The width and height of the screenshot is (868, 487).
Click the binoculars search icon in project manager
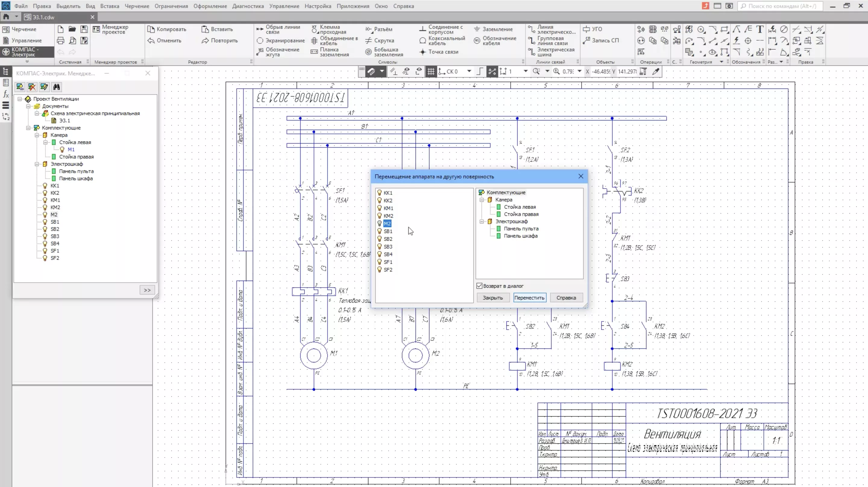56,87
